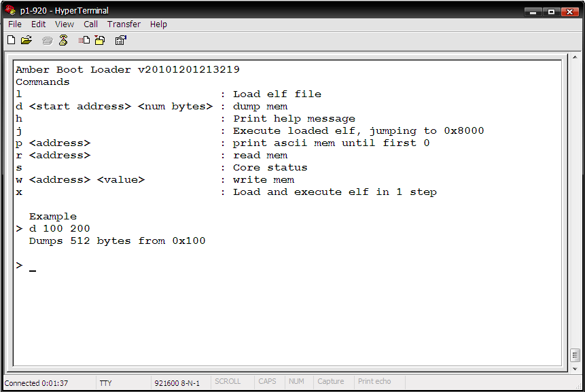585x392 pixels.
Task: Click the terminal prompt cursor line
Action: click(32, 266)
